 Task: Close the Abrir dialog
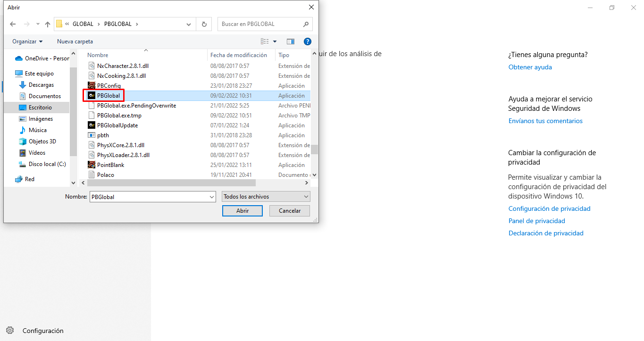(x=311, y=7)
